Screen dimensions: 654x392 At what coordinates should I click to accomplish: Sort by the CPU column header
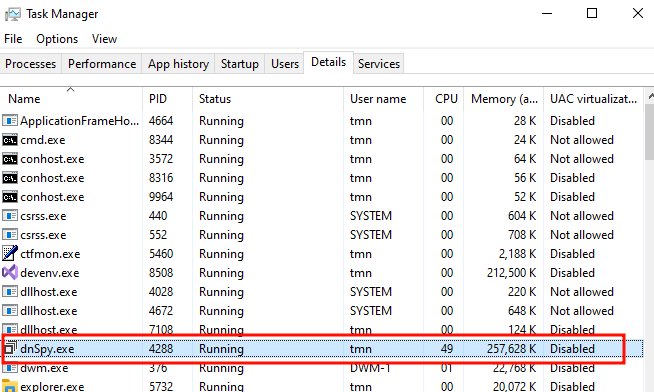pos(444,99)
